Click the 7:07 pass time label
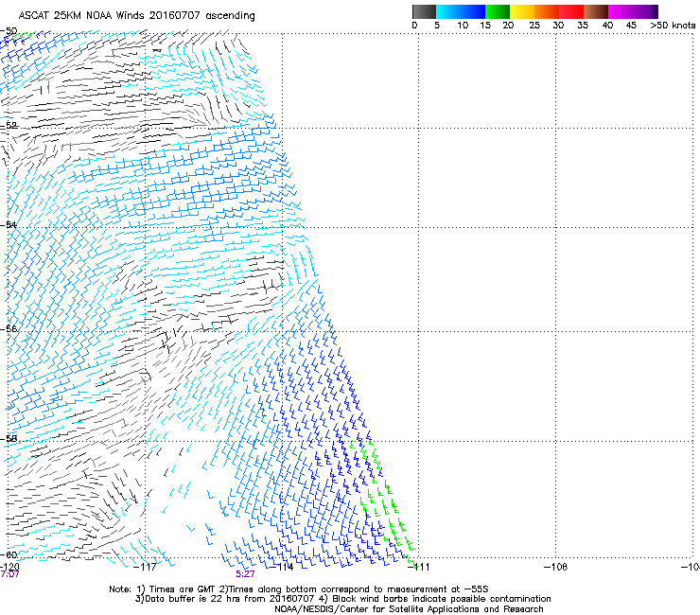700x615 pixels. [x=9, y=574]
